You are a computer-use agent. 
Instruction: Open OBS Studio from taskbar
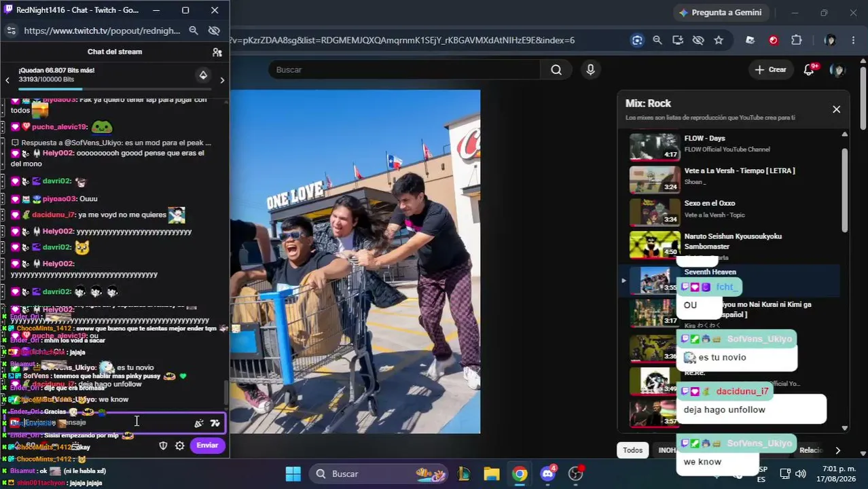(576, 473)
